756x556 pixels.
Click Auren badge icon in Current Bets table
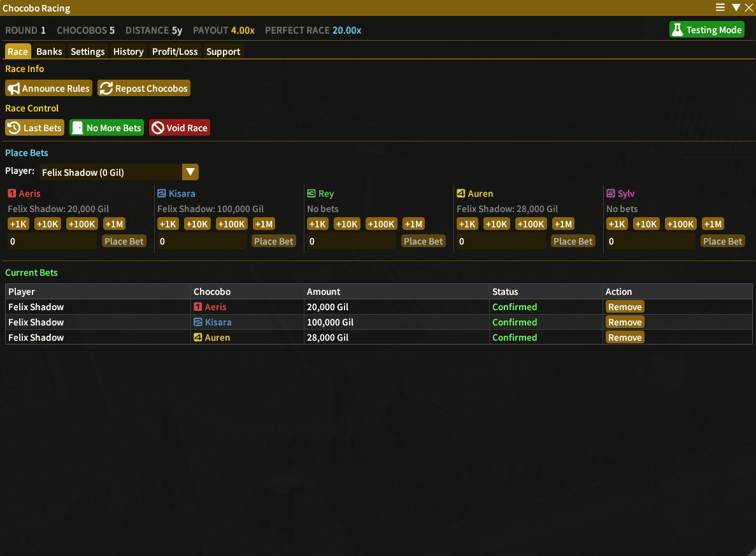(197, 338)
